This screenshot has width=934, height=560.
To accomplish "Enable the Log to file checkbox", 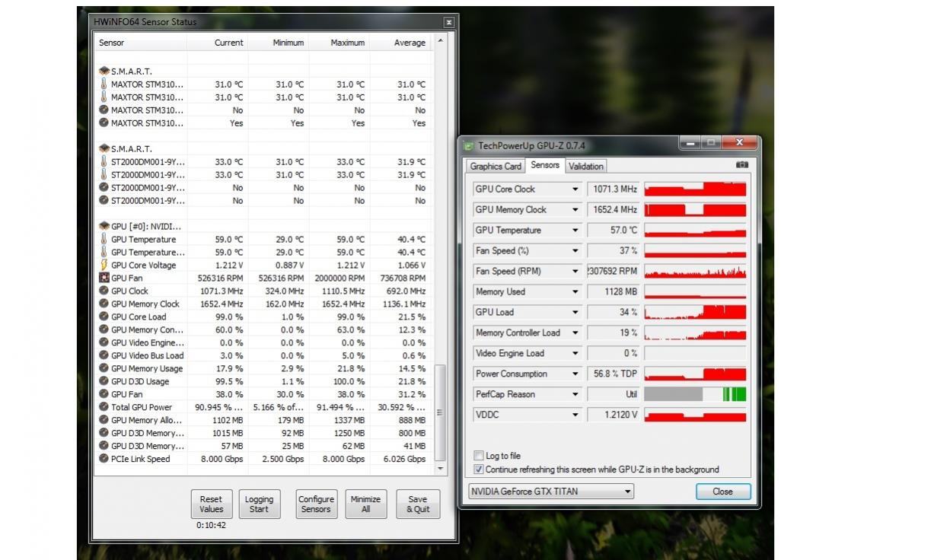I will click(479, 456).
